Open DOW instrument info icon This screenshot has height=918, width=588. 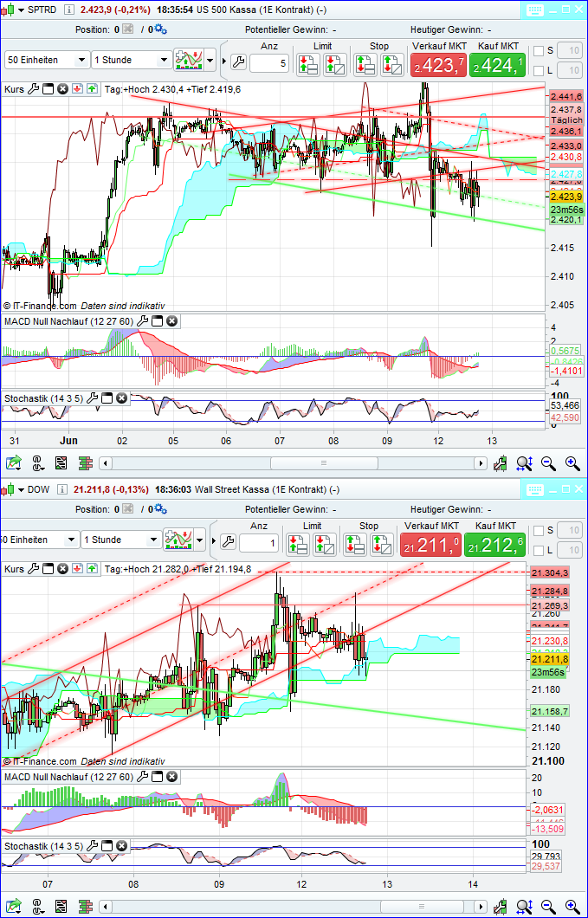tap(62, 489)
